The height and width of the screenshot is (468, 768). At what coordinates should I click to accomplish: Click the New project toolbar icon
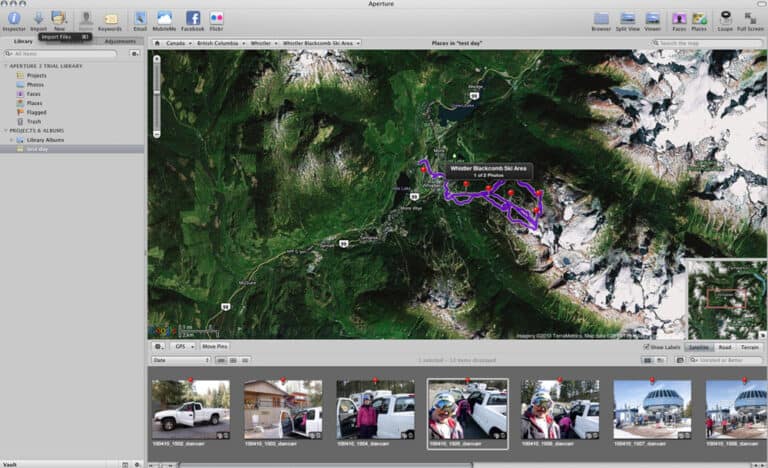pyautogui.click(x=59, y=18)
